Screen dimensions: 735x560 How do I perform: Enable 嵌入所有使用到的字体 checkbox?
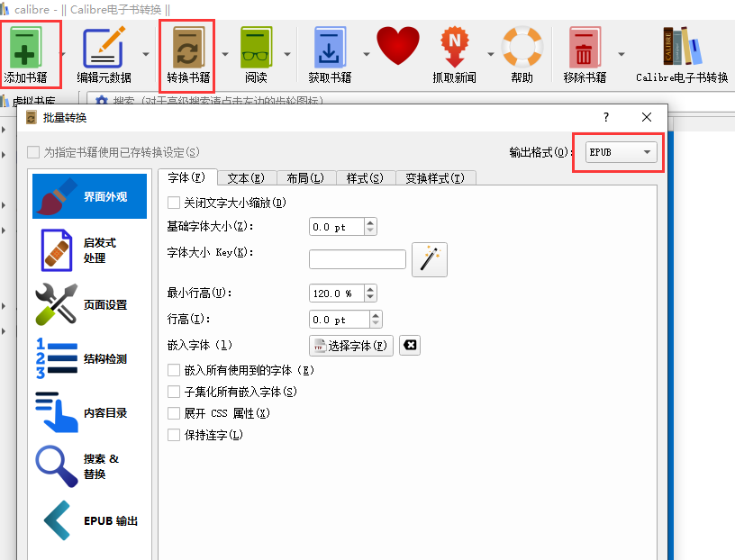(174, 370)
